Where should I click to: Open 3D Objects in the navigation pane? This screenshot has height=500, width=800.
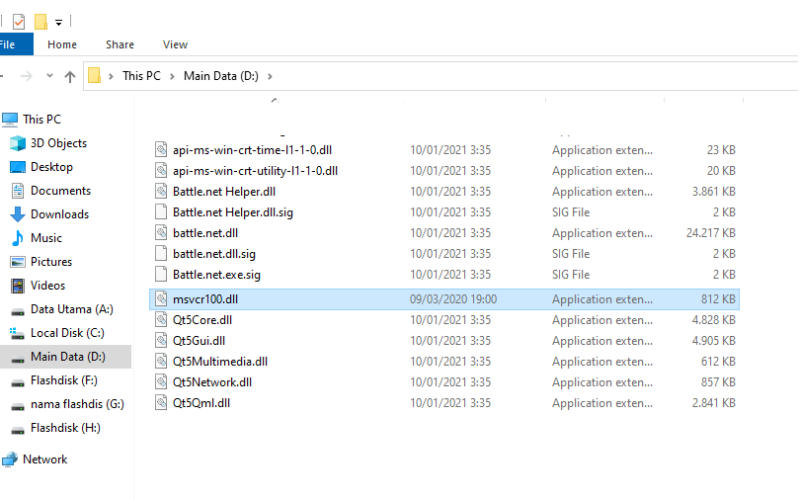(59, 143)
